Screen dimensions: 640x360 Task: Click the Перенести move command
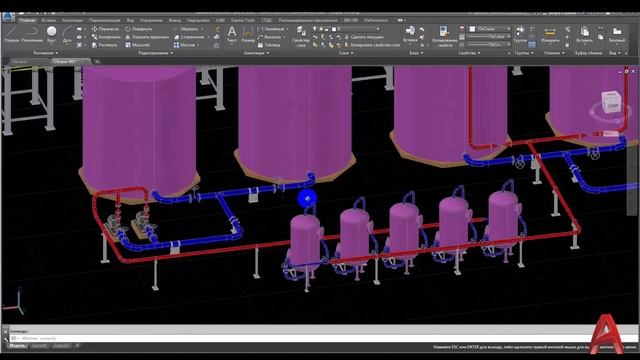coord(105,29)
